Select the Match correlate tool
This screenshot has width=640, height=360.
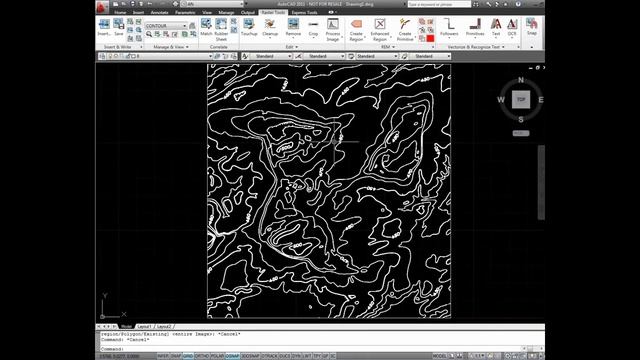(x=206, y=27)
